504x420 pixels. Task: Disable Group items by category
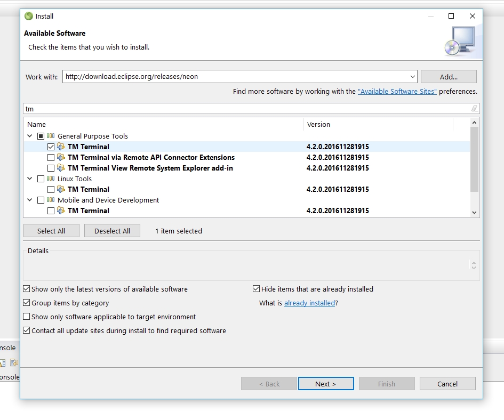click(27, 303)
